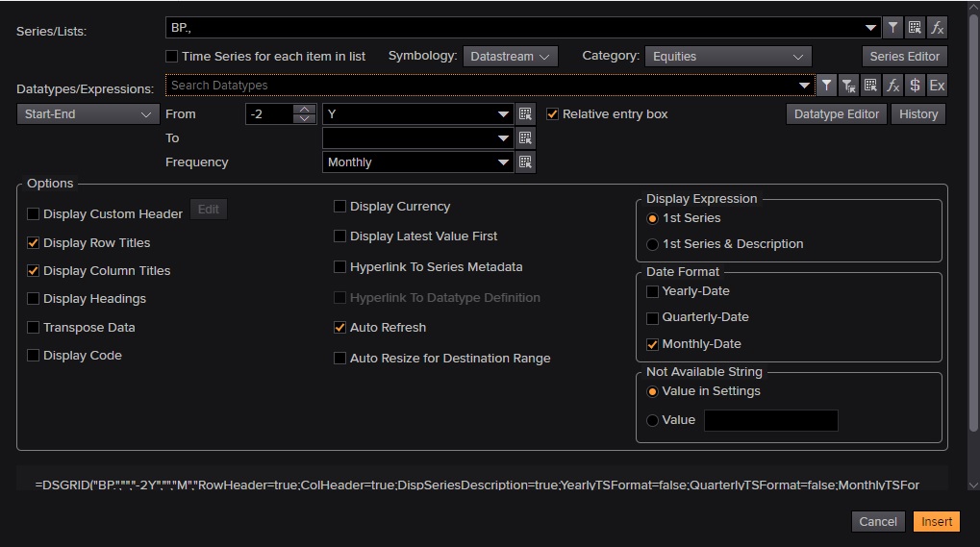Click cell range picker beside the To field
980x547 pixels.
(x=525, y=138)
